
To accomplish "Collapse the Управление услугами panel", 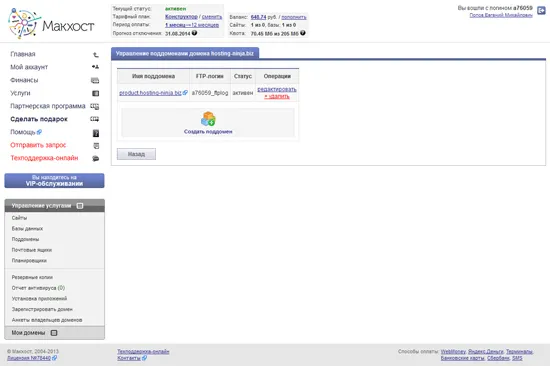I will [80, 206].
